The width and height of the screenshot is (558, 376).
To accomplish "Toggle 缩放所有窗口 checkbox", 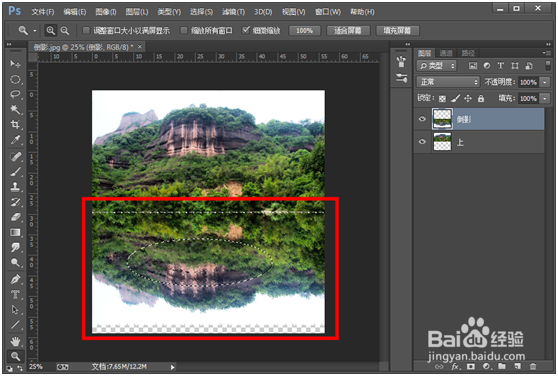I will pyautogui.click(x=184, y=31).
